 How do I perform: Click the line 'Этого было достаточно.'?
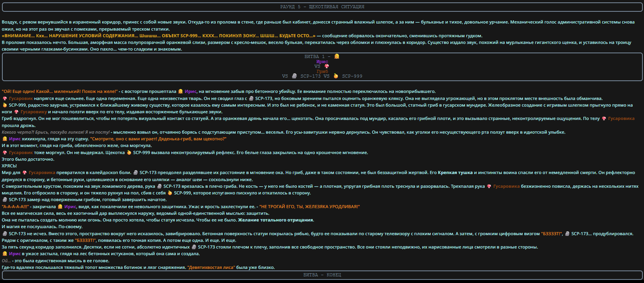pyautogui.click(x=28, y=159)
